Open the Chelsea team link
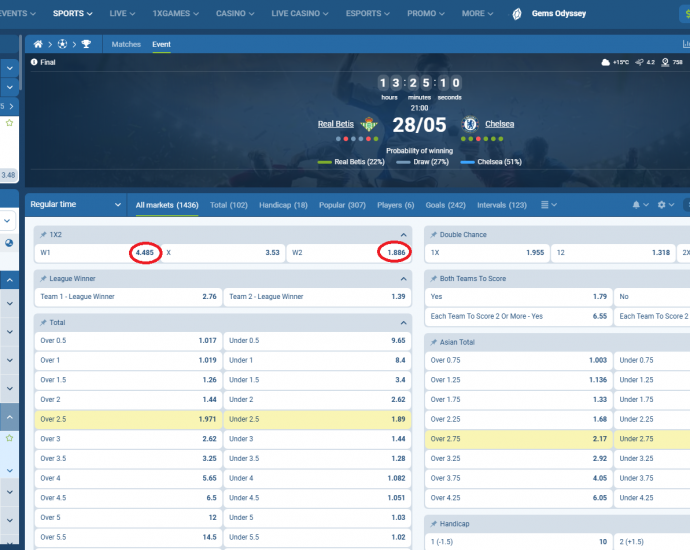Screen dimensions: 690x550 (499, 124)
